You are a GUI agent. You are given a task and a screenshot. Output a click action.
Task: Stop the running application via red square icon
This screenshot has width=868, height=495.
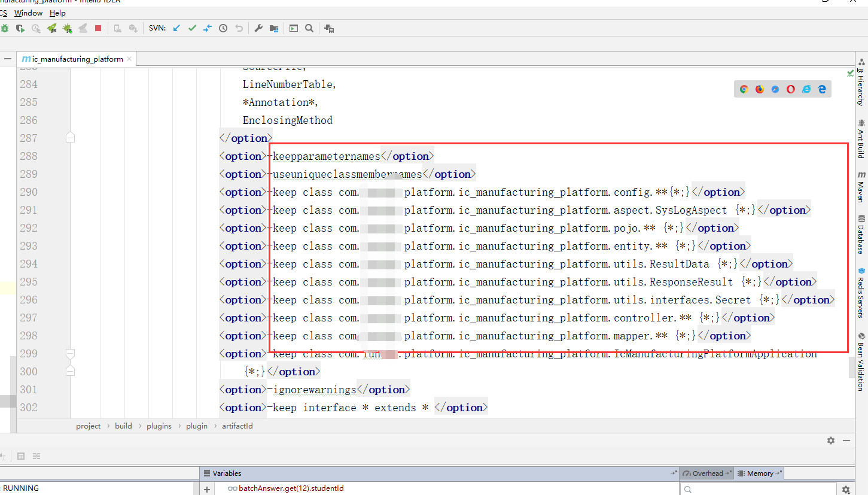tap(97, 28)
